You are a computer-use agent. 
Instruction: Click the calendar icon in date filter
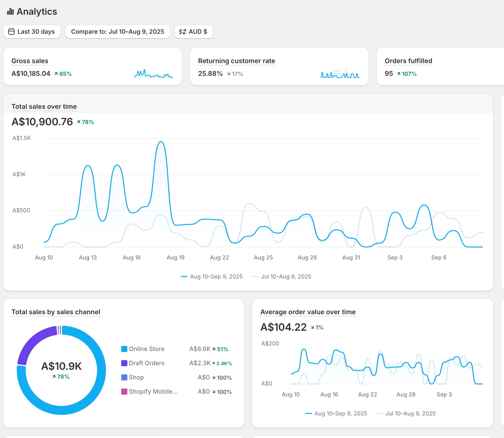pos(11,32)
